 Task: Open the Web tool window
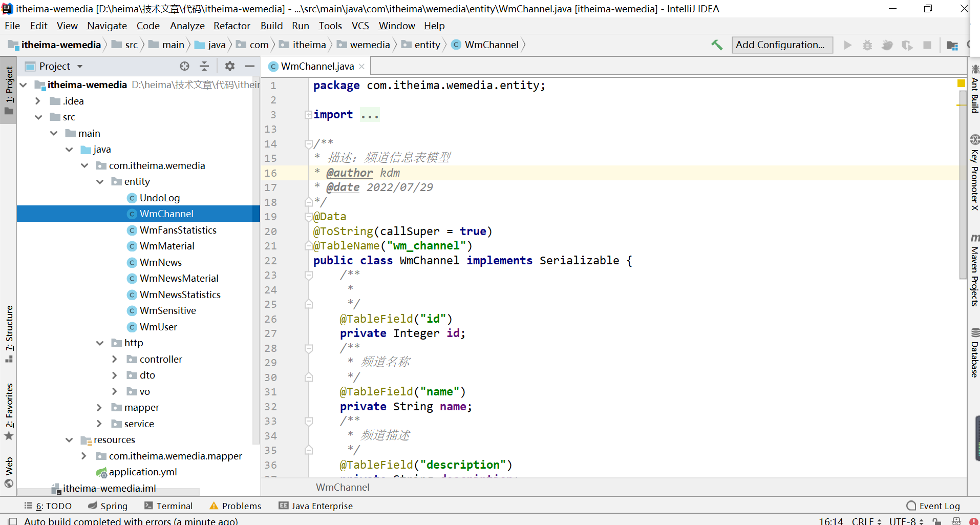[9, 472]
